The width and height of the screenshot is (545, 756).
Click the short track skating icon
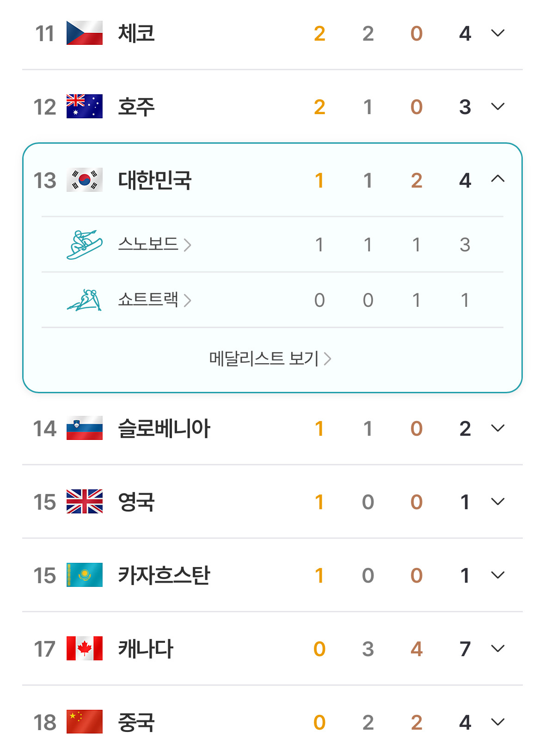pos(85,300)
